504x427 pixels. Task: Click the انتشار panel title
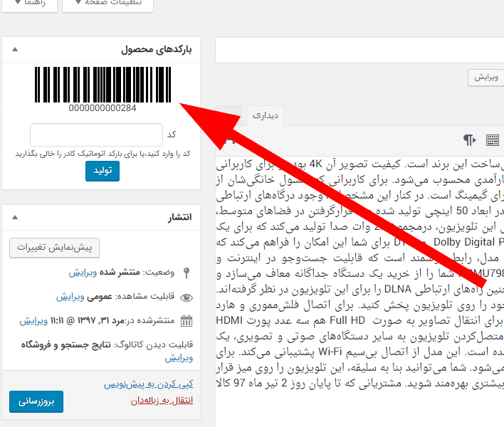[179, 218]
